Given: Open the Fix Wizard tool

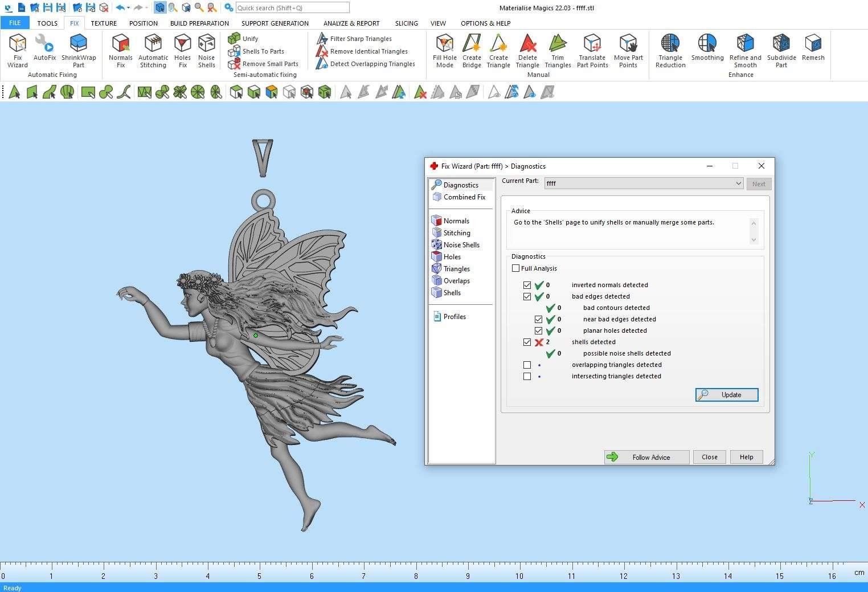Looking at the screenshot, I should click(18, 50).
